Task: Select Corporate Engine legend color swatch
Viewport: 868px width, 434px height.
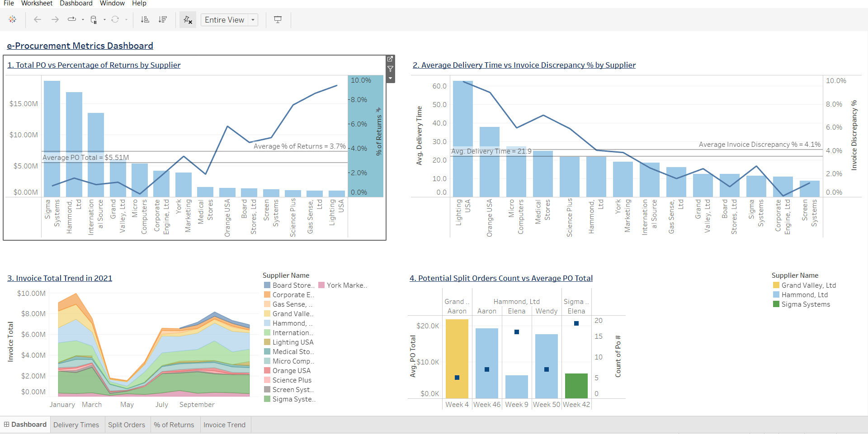Action: (267, 295)
